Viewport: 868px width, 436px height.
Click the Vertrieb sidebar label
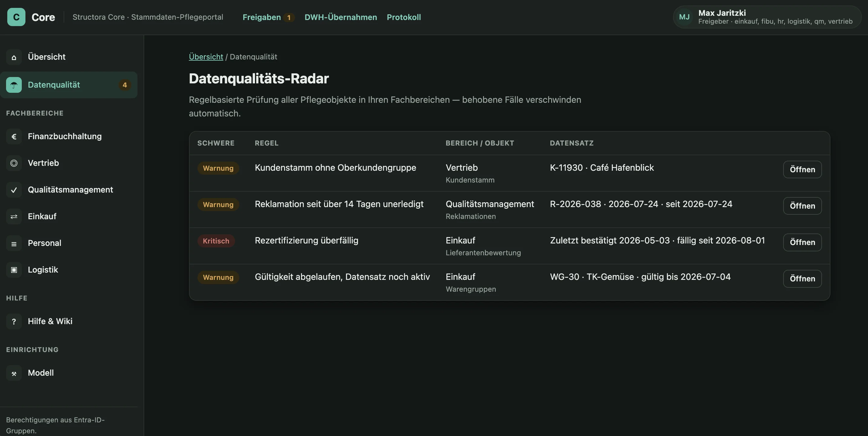tap(44, 163)
